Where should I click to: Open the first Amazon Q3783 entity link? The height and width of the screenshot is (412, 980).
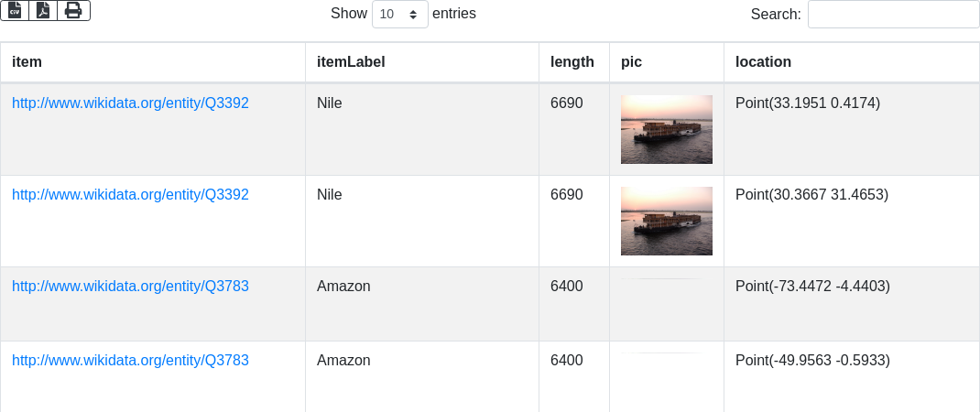[130, 287]
